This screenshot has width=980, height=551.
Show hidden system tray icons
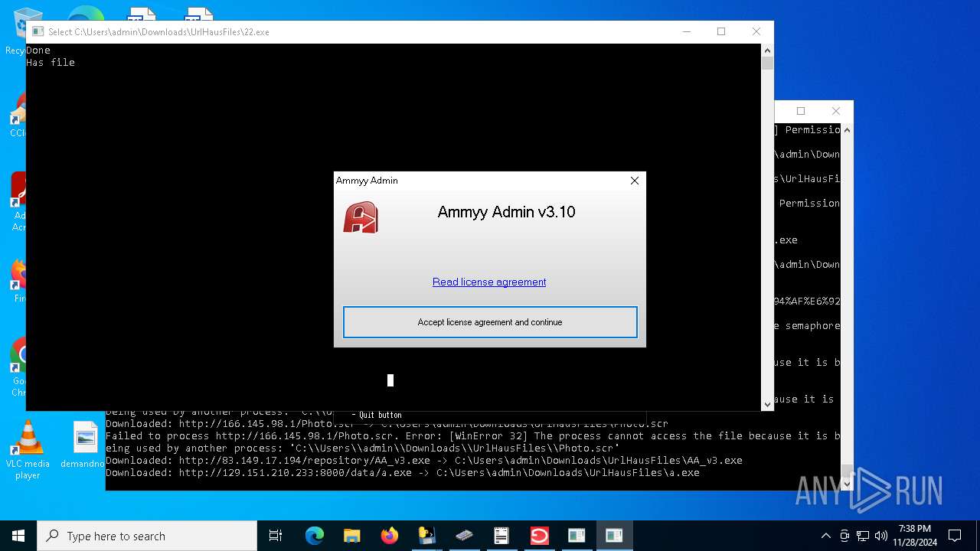click(825, 536)
